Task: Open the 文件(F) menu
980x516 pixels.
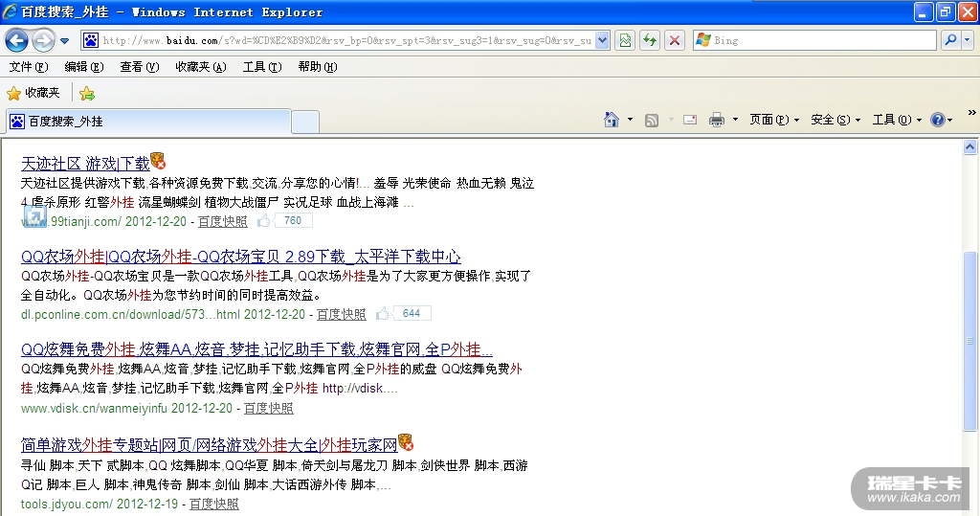Action: coord(29,67)
